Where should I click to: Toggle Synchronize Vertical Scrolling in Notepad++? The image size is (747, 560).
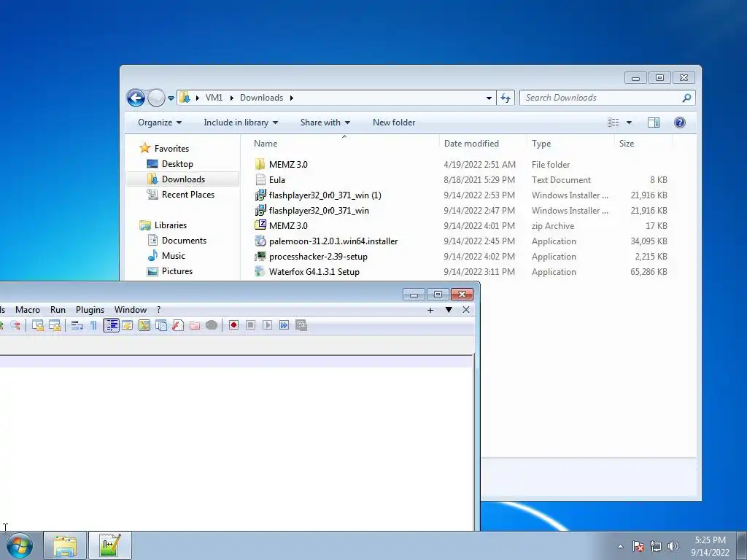pyautogui.click(x=38, y=325)
